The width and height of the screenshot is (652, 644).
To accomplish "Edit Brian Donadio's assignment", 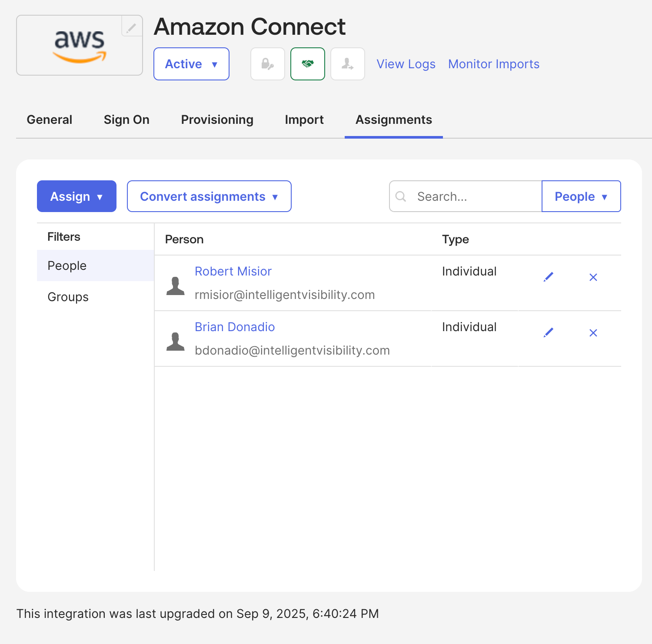I will [x=549, y=332].
